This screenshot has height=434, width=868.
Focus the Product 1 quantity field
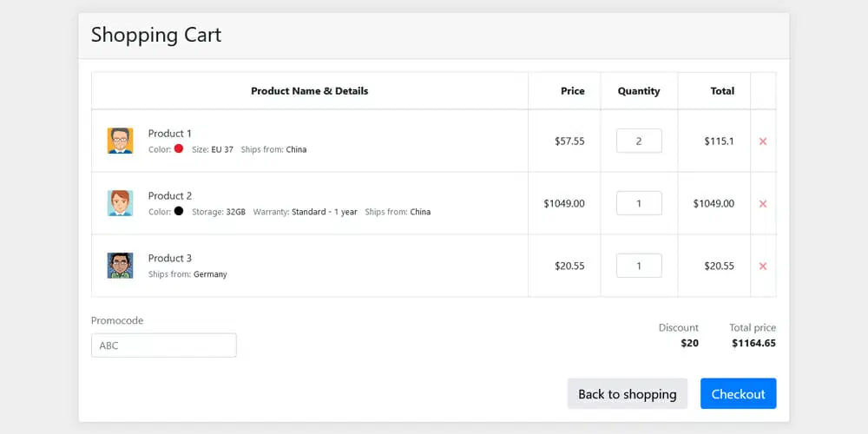coord(639,141)
